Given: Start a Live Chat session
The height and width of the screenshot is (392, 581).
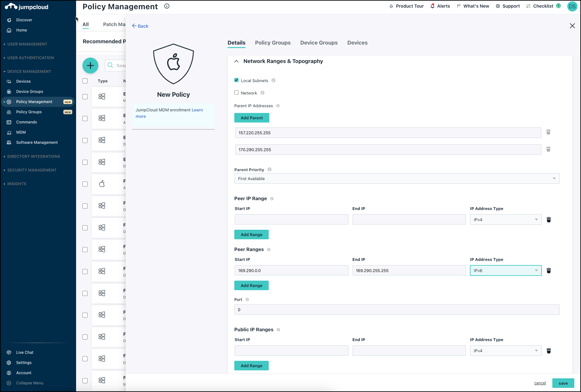Looking at the screenshot, I should point(24,352).
